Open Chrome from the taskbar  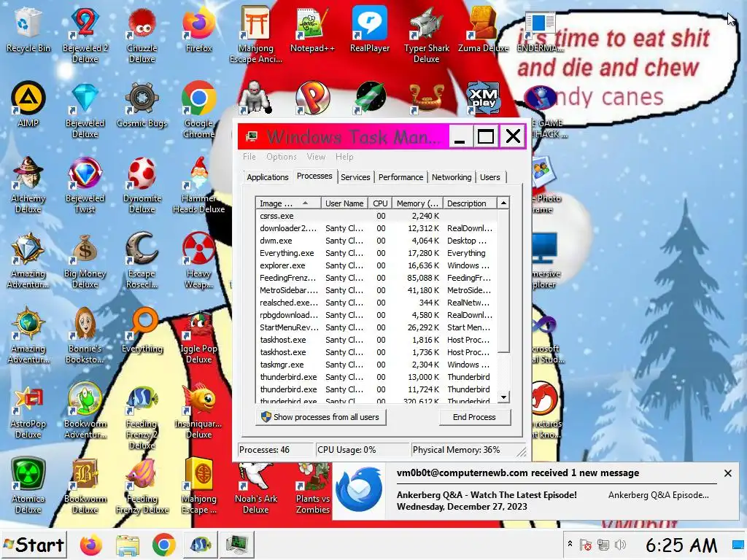(x=164, y=545)
